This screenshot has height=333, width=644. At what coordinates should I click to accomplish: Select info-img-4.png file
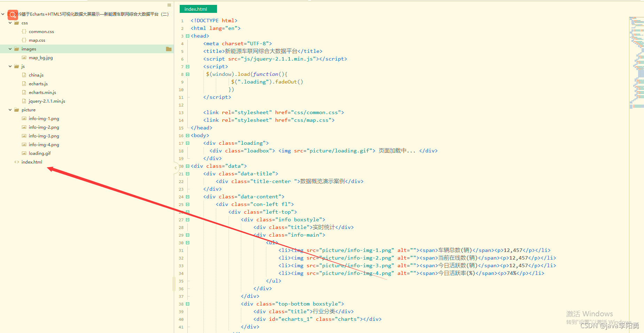pyautogui.click(x=44, y=145)
